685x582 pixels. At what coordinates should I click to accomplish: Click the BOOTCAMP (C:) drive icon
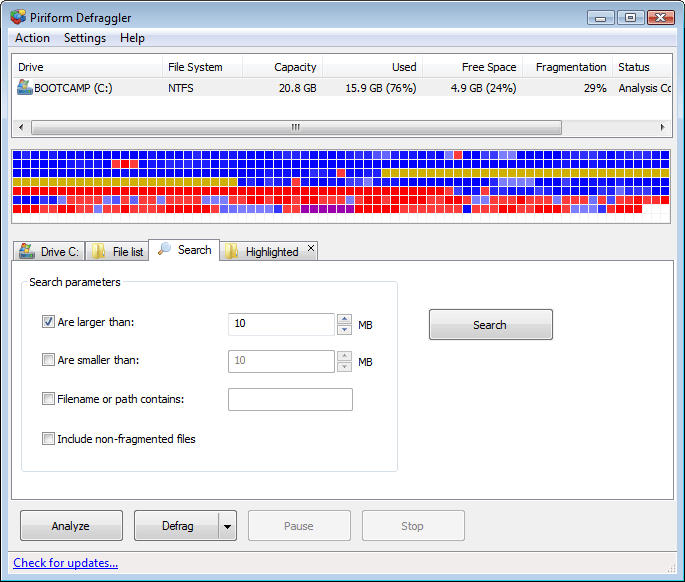coord(24,87)
